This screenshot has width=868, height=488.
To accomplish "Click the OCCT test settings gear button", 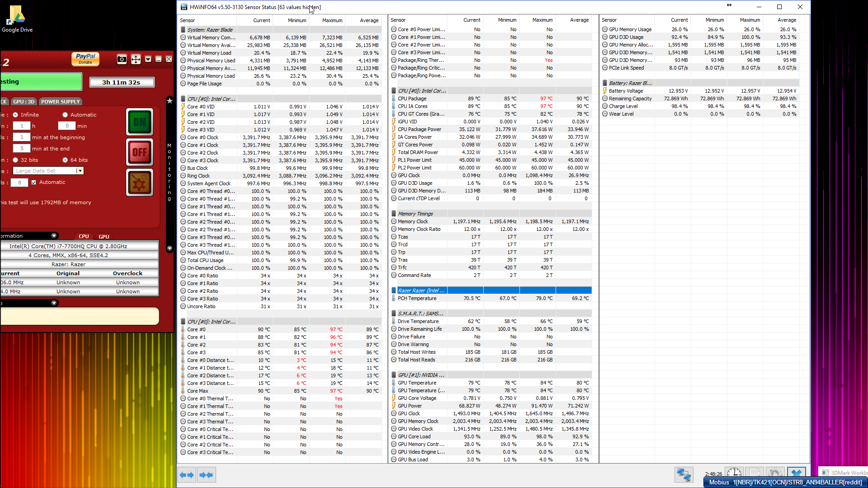I will [140, 183].
